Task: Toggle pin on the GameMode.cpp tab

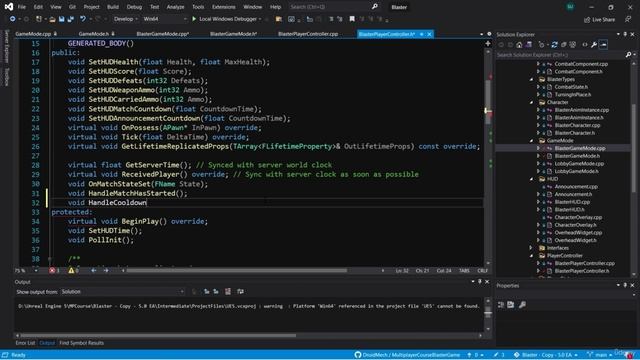Action: (x=55, y=34)
